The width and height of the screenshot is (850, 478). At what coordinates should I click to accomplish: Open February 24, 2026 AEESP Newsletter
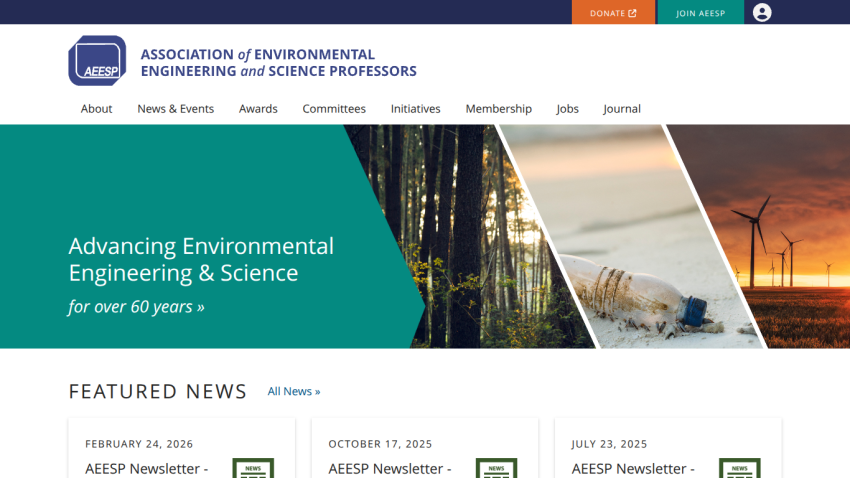tap(146, 469)
